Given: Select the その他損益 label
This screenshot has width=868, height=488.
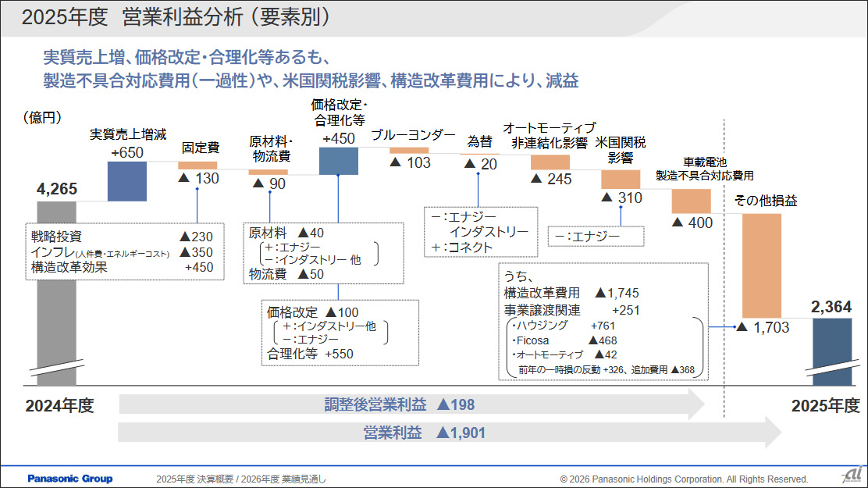Looking at the screenshot, I should tap(766, 201).
